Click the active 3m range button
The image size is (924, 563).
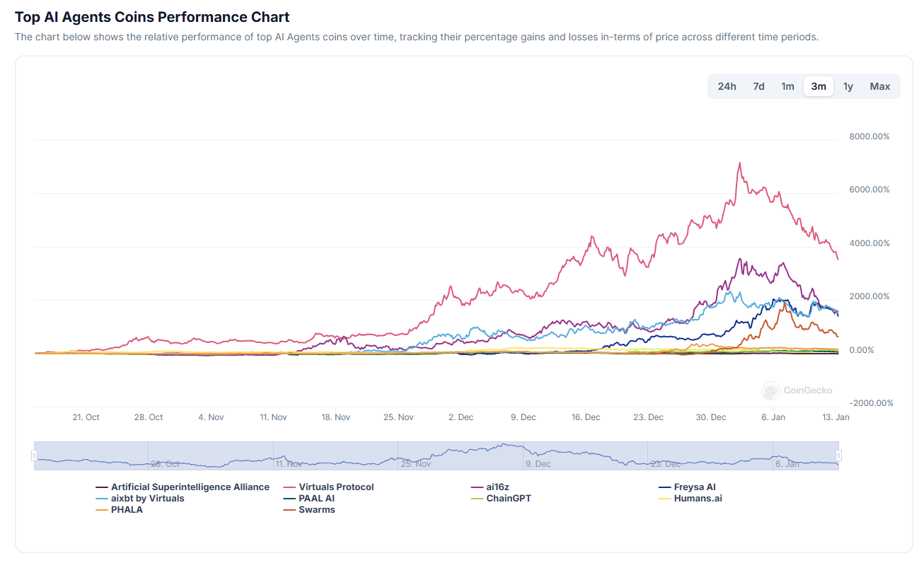click(818, 86)
